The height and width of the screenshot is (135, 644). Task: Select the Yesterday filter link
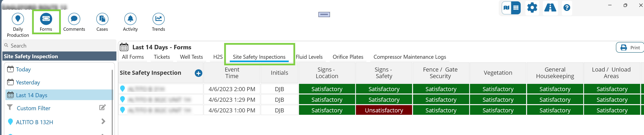click(28, 82)
